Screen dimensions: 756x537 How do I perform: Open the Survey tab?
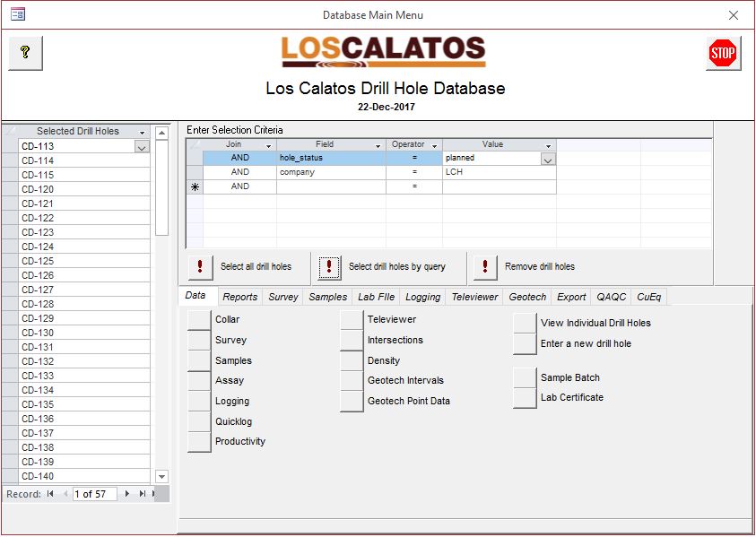(283, 297)
